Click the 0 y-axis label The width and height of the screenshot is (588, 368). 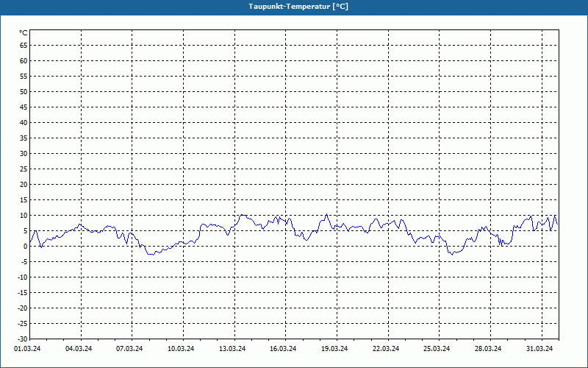[26, 247]
